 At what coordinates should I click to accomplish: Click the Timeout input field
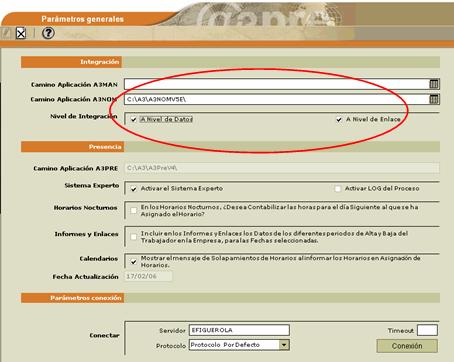coord(427,330)
